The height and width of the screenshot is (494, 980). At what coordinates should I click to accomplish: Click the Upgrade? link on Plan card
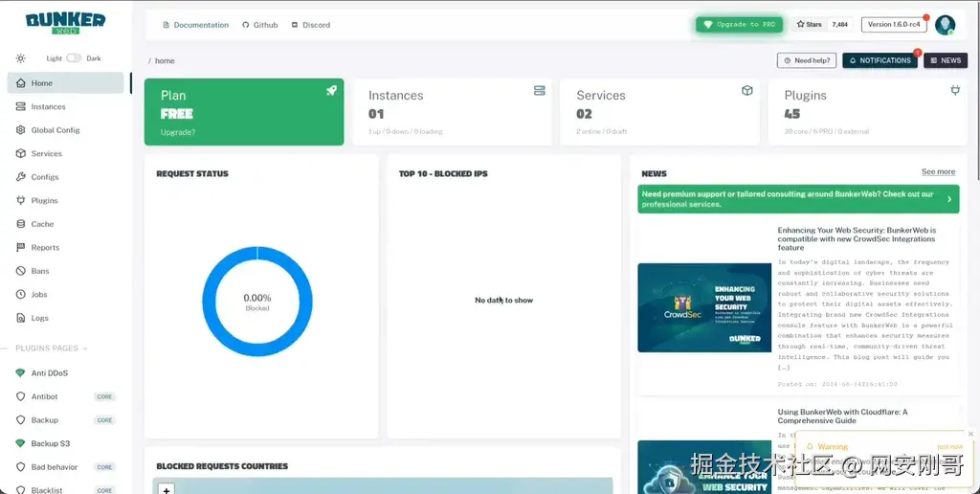point(177,132)
